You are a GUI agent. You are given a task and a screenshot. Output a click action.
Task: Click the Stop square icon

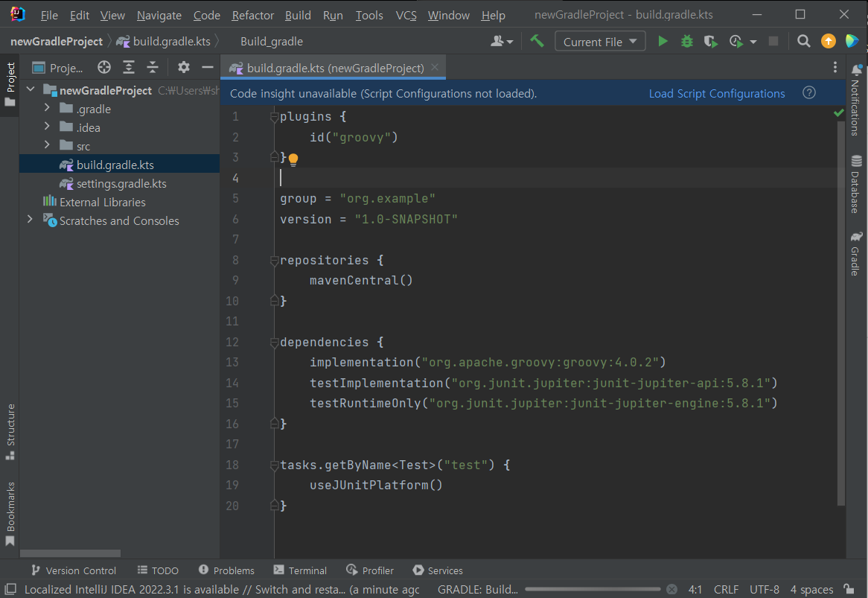coord(773,41)
